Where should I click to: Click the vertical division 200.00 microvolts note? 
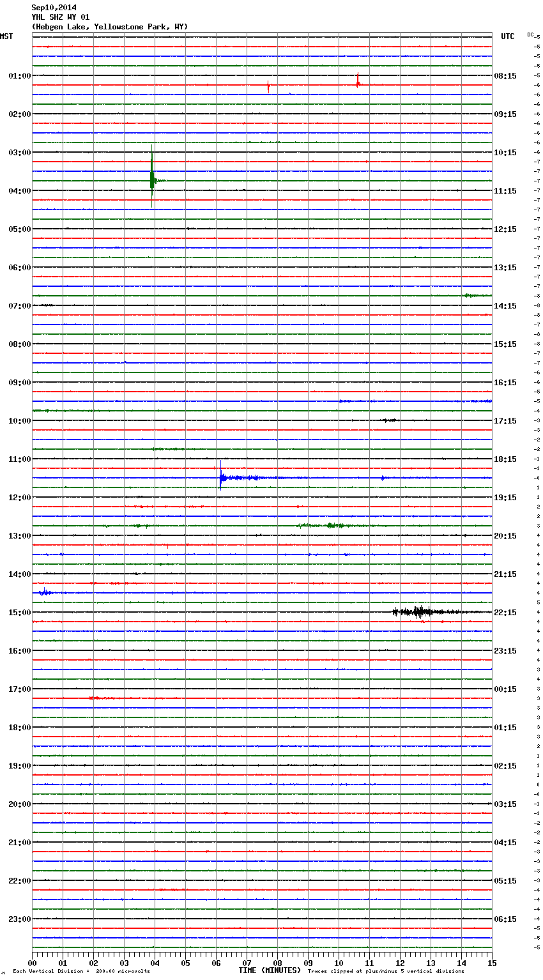coord(81,971)
